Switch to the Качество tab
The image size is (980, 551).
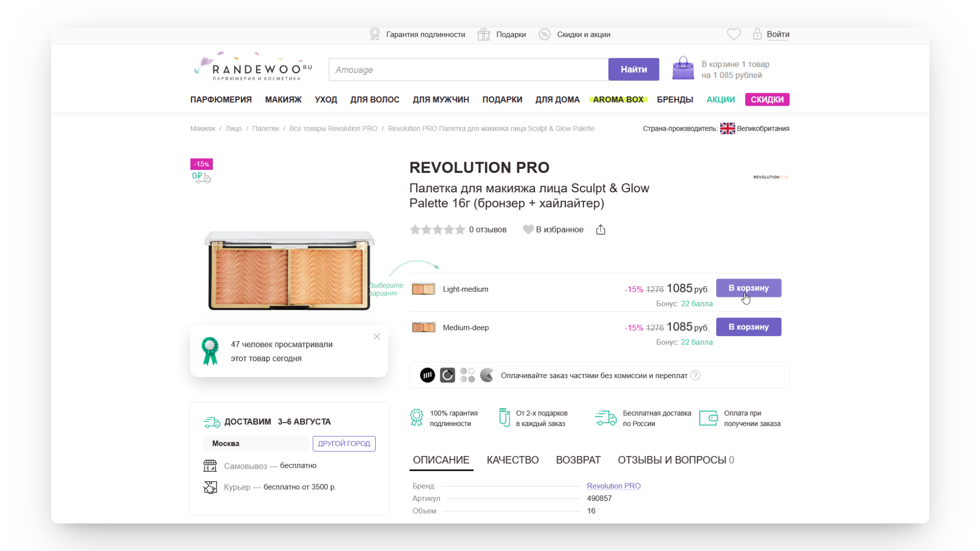pos(512,460)
